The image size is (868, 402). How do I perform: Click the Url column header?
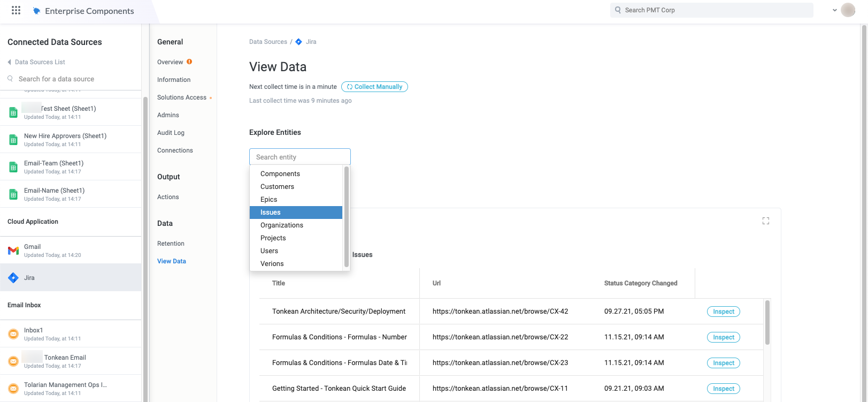(436, 283)
